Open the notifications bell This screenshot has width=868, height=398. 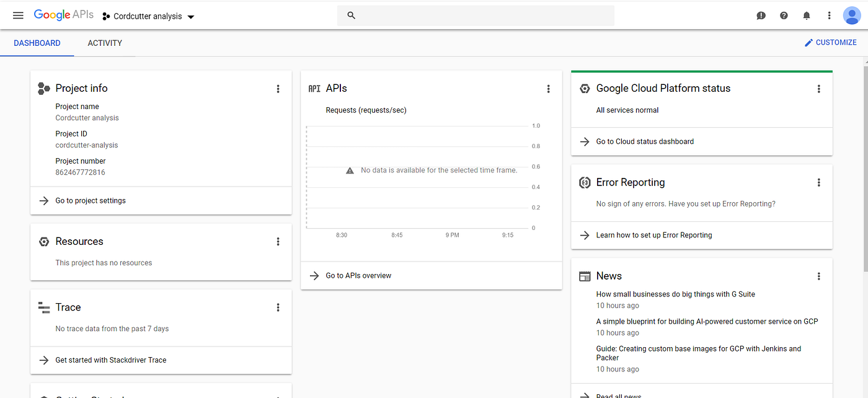pos(807,15)
